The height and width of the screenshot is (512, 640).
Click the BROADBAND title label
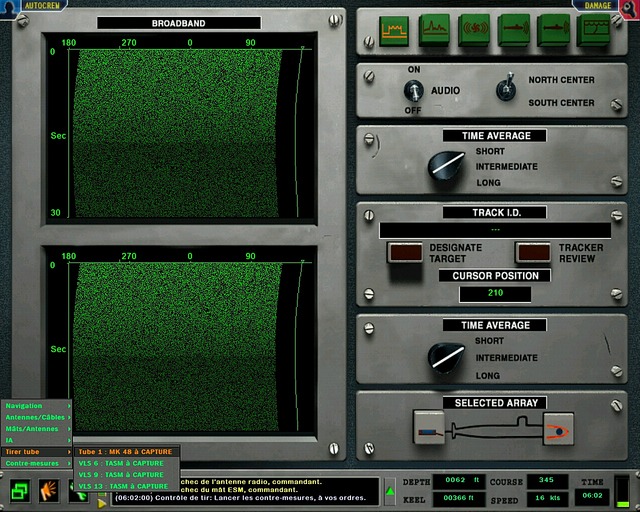point(179,23)
